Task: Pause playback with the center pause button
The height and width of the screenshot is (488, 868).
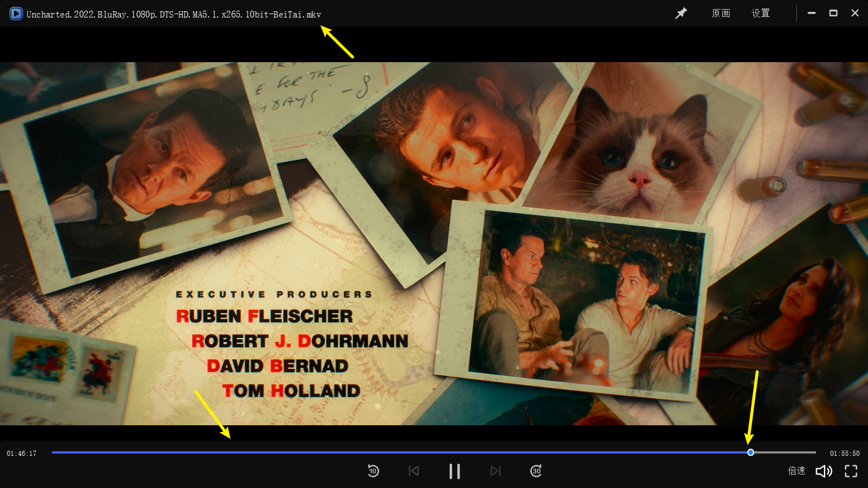Action: 454,471
